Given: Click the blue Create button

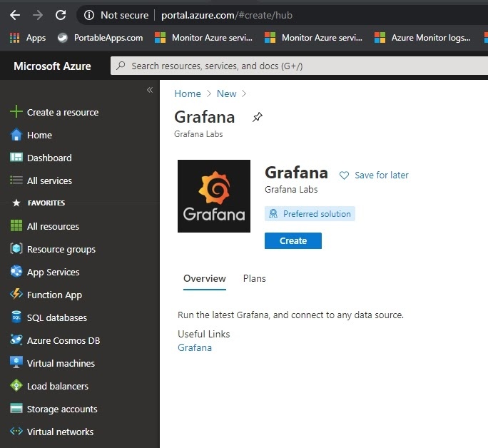Looking at the screenshot, I should [293, 240].
